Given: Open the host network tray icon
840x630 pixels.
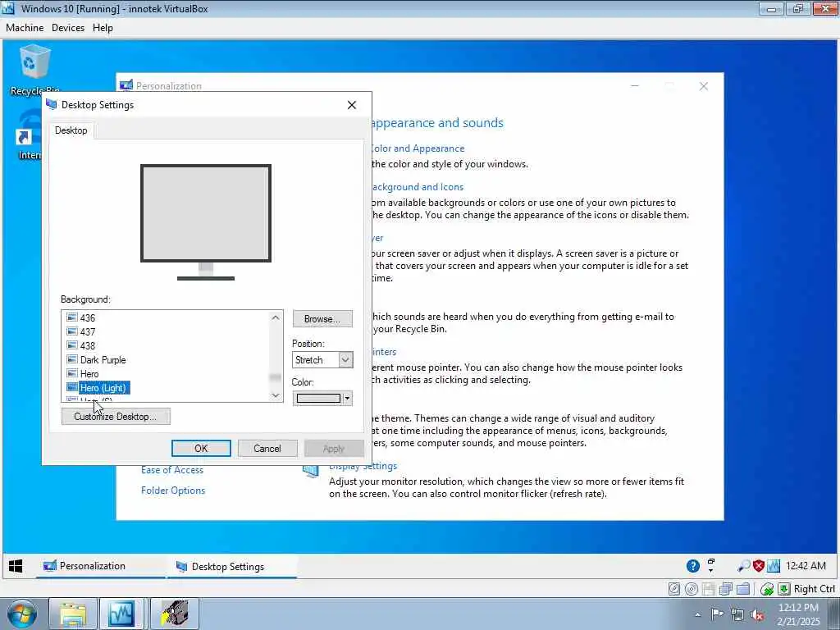Looking at the screenshot, I should coord(737,614).
